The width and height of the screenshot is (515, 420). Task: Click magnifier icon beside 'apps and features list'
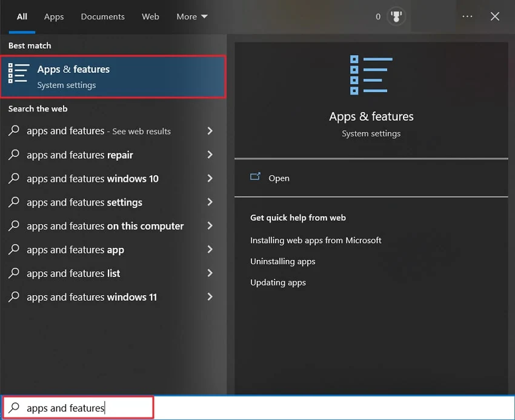click(x=14, y=273)
